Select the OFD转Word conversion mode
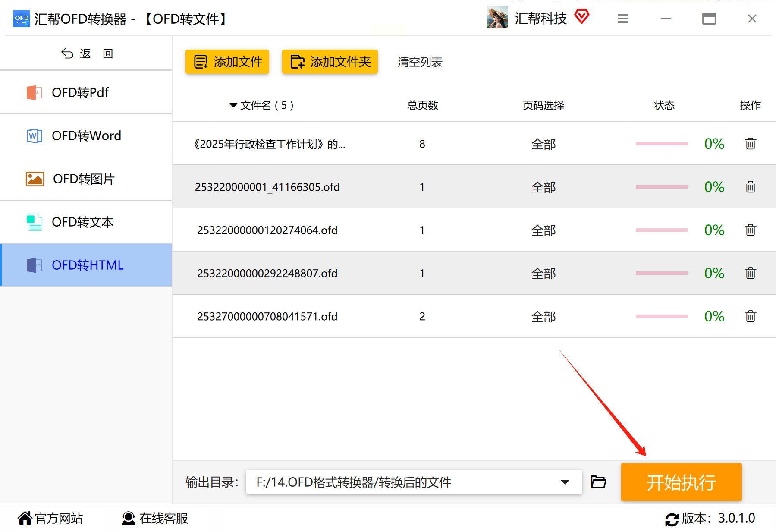The height and width of the screenshot is (532, 776). (86, 135)
